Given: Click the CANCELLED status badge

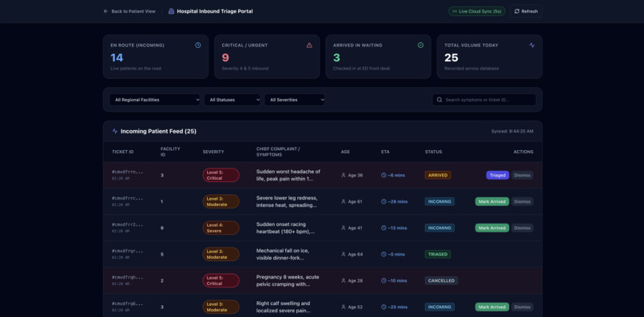Looking at the screenshot, I should [x=442, y=280].
